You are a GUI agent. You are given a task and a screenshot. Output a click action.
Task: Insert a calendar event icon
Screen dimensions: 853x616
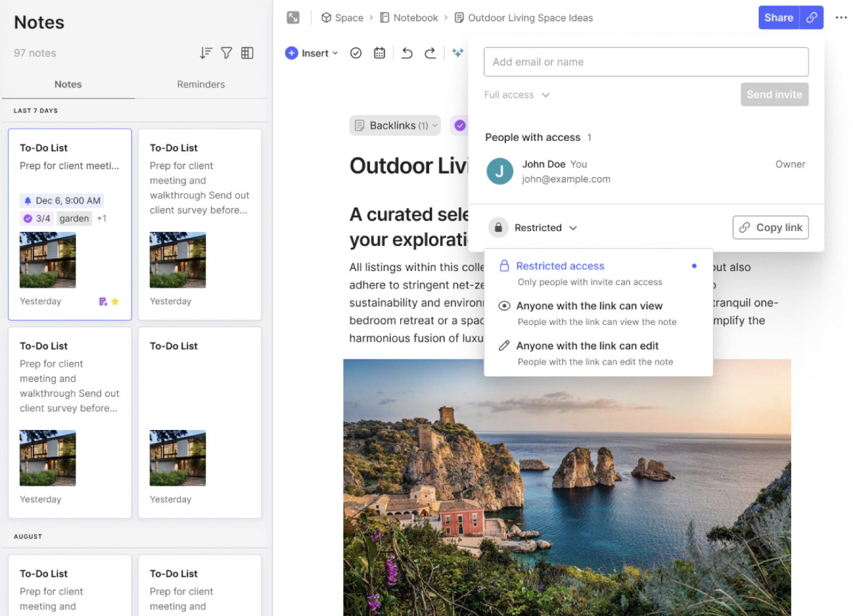[379, 53]
